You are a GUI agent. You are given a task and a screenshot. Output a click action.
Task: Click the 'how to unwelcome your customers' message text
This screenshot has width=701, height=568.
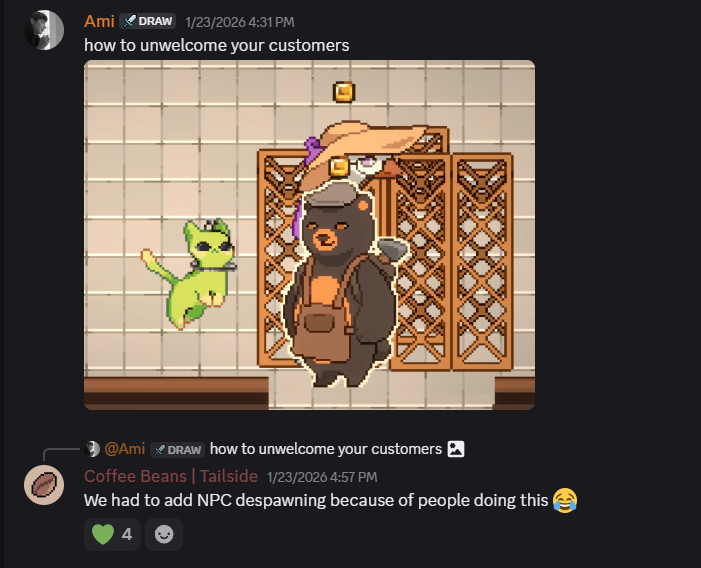(216, 45)
